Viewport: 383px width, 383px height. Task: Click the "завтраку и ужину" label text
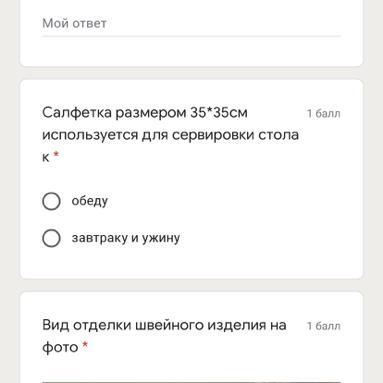pos(126,238)
